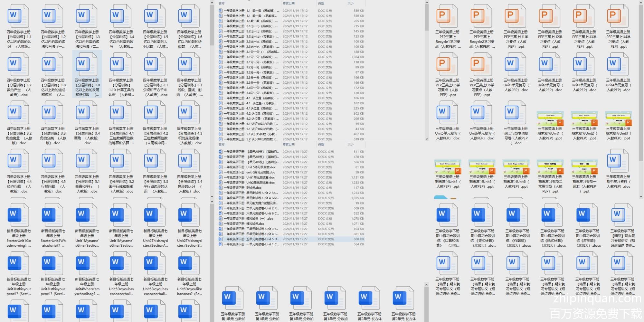
Task: Sort English file list by 类型 column
Action: 321,145
